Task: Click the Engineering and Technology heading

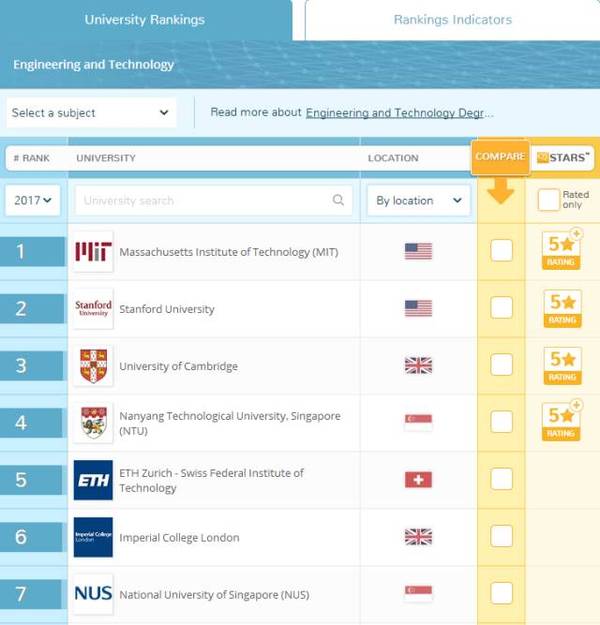Action: click(x=94, y=65)
